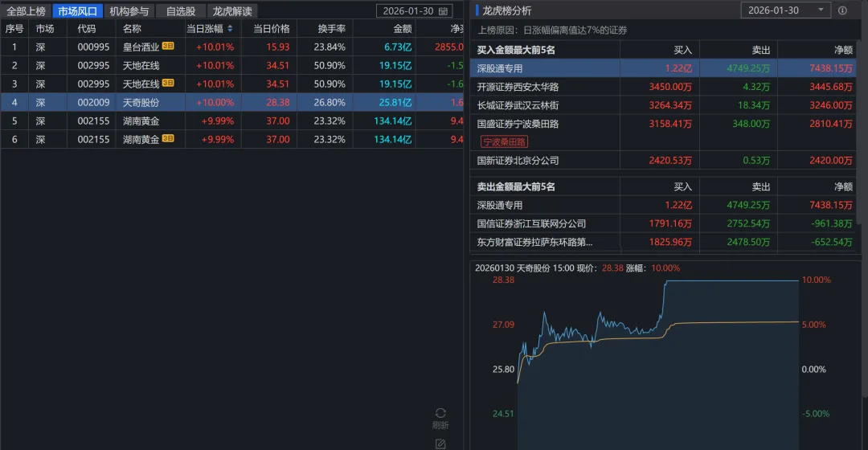Click the left panel 2026-01-30 date field
868x450 pixels.
coord(410,11)
